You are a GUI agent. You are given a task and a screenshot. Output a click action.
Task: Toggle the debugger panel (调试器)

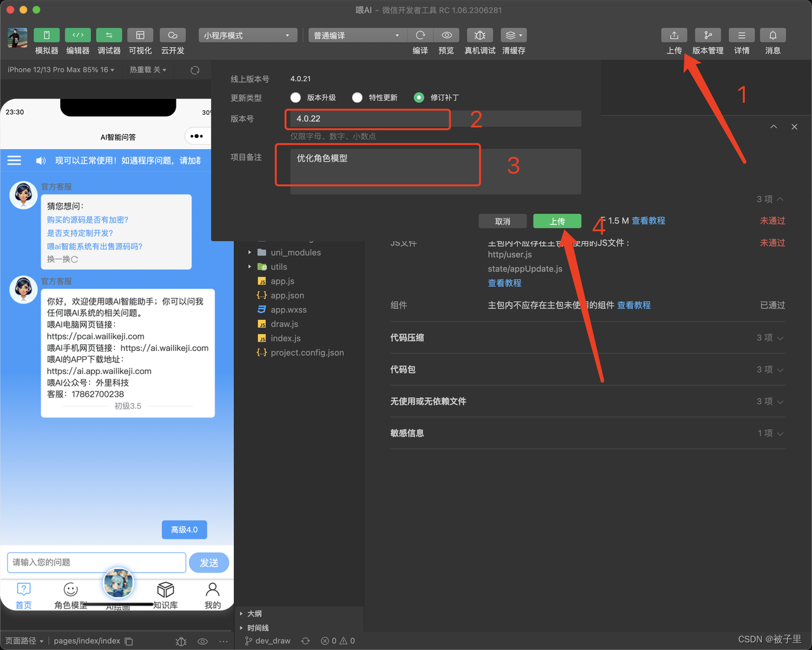pos(109,36)
